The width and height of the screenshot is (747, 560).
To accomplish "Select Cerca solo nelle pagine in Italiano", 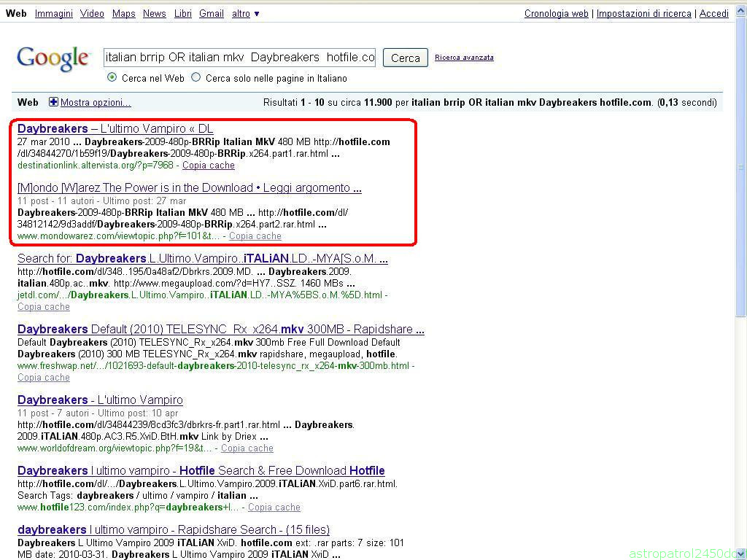I will (x=196, y=77).
